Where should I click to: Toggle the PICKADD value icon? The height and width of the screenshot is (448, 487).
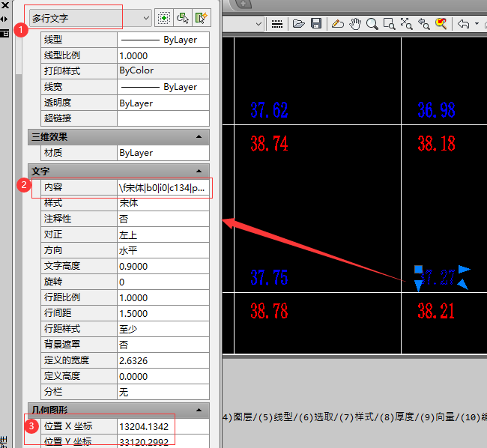[x=163, y=18]
